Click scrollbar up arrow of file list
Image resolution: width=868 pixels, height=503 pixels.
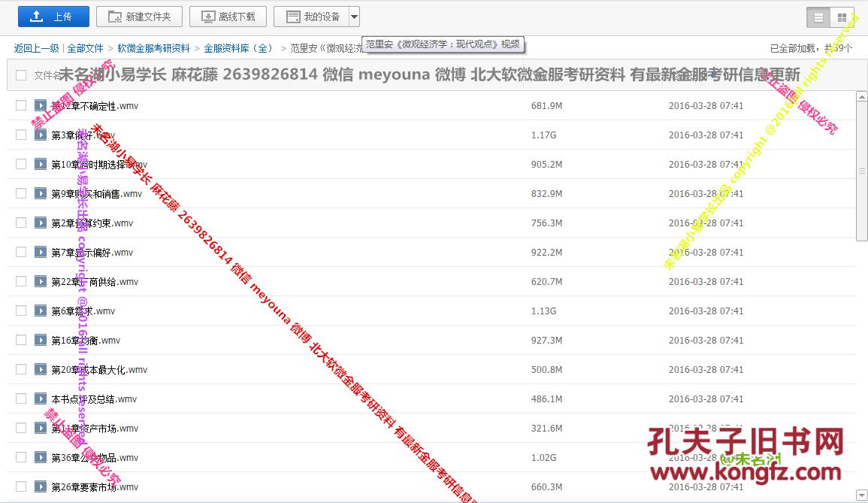click(x=861, y=96)
